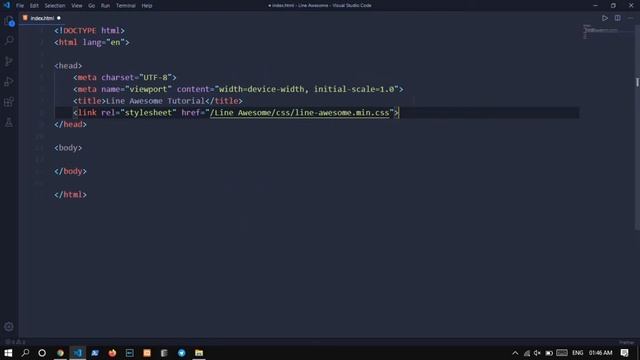The image size is (640, 360).
Task: Open the View menu
Action: [76, 6]
